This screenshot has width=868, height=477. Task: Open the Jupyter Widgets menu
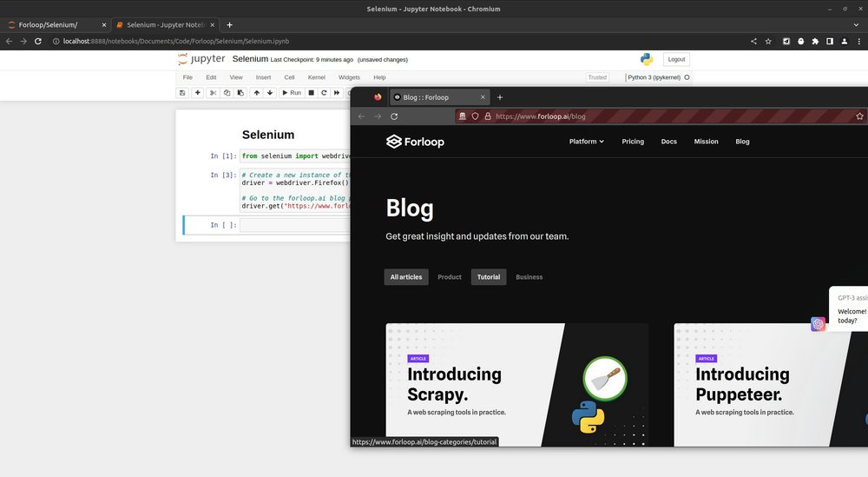point(349,77)
